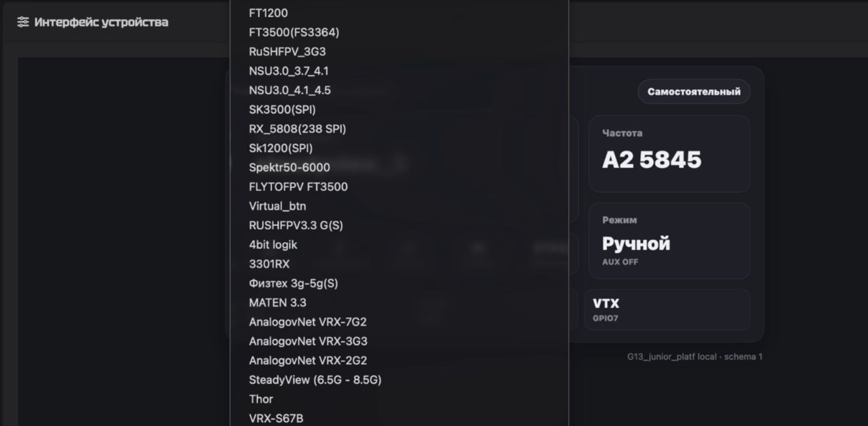Click the Режим Ручной card
This screenshot has height=426, width=868.
tap(669, 241)
